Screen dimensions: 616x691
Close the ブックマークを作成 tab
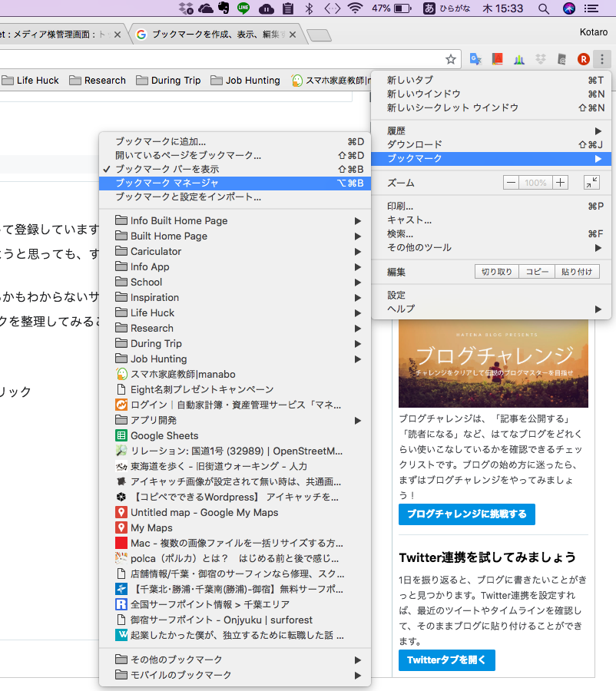(x=293, y=35)
